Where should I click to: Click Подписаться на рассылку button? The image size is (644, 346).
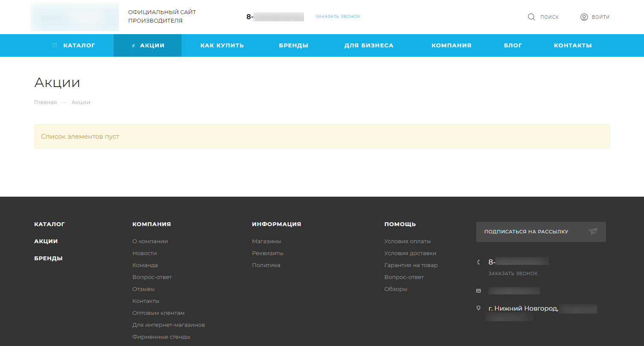[526, 232]
